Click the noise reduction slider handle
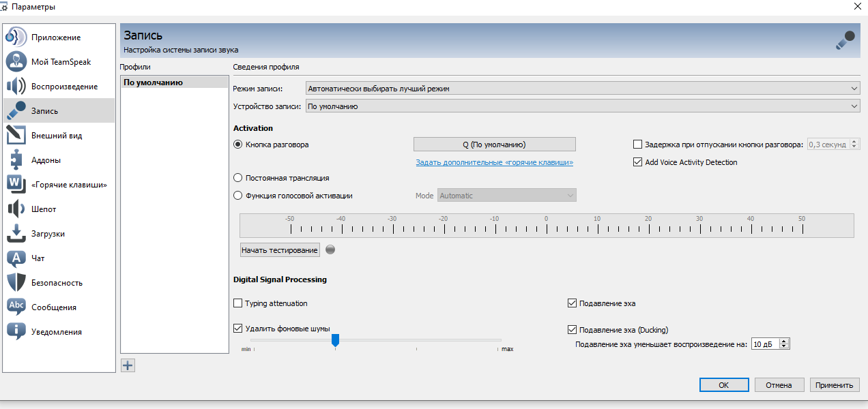Image resolution: width=868 pixels, height=409 pixels. (335, 339)
